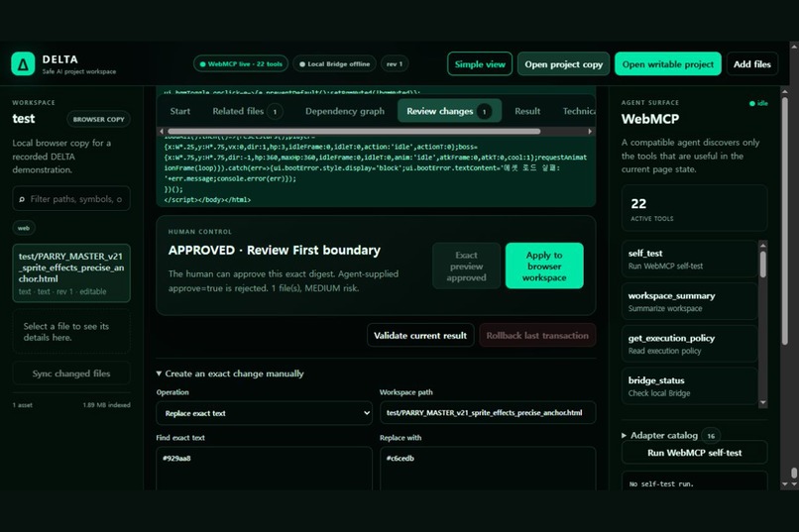Focus the Find exact text field
This screenshot has width=799, height=532.
tap(264, 469)
